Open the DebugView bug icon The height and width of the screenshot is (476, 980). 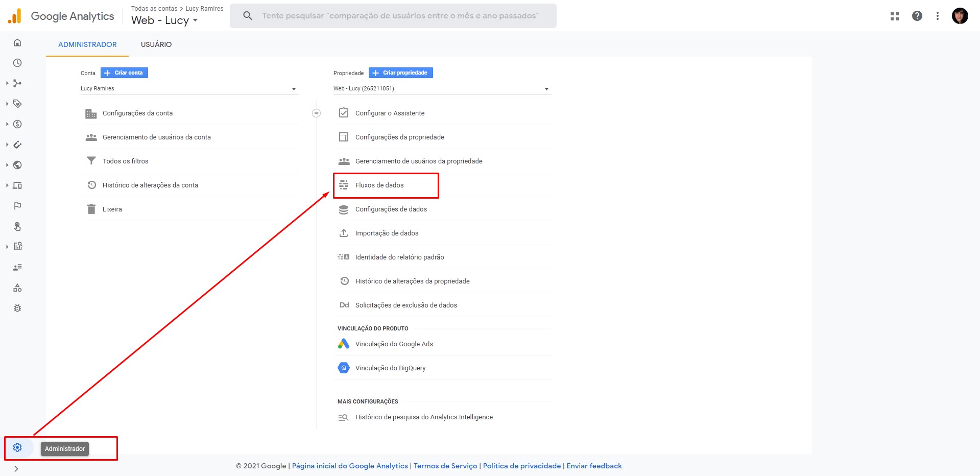click(x=17, y=308)
